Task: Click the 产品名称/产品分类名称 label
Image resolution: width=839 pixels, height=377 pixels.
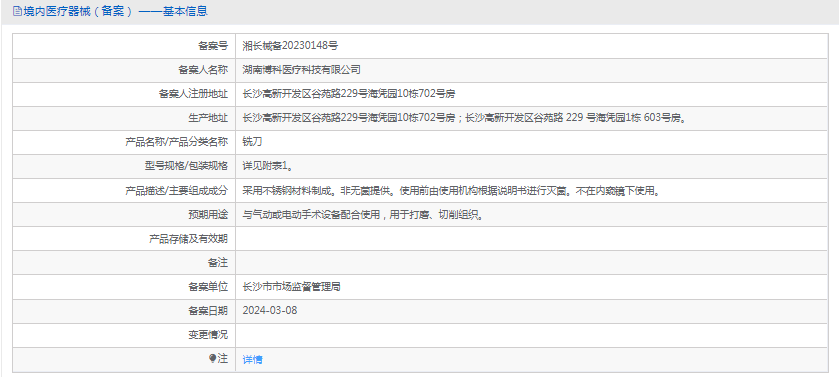Action: click(177, 142)
